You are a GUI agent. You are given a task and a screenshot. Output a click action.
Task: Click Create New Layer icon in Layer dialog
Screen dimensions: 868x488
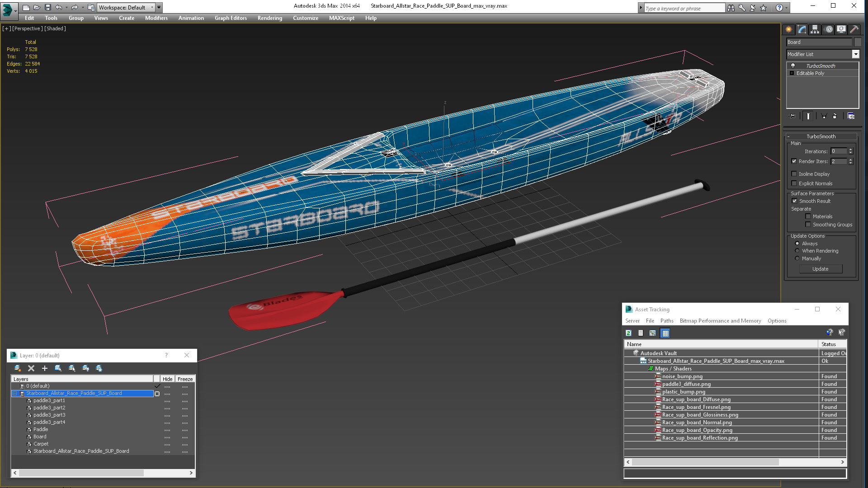(x=18, y=368)
